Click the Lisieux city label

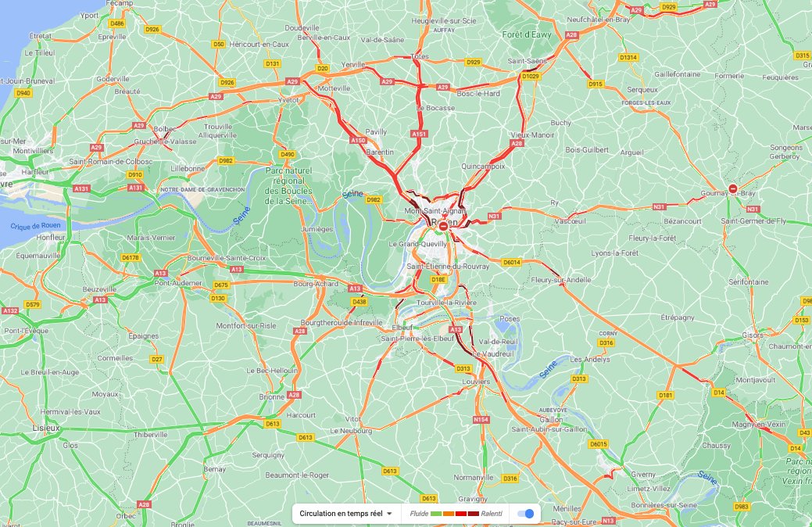46,428
